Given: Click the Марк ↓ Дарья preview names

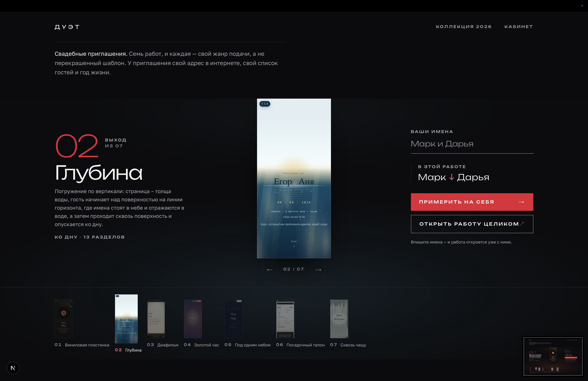Looking at the screenshot, I should tap(454, 178).
